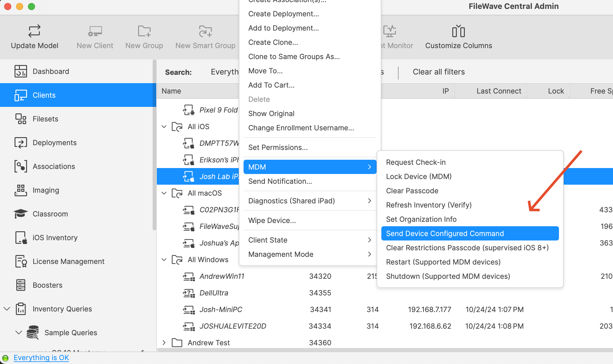
Task: Choose Set Permissions... menu item
Action: 310,148
